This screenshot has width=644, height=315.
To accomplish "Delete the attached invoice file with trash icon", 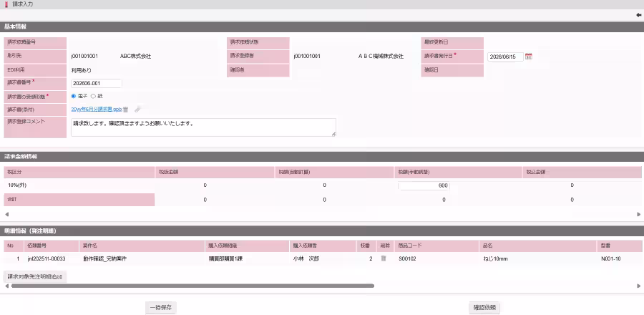I will (126, 110).
